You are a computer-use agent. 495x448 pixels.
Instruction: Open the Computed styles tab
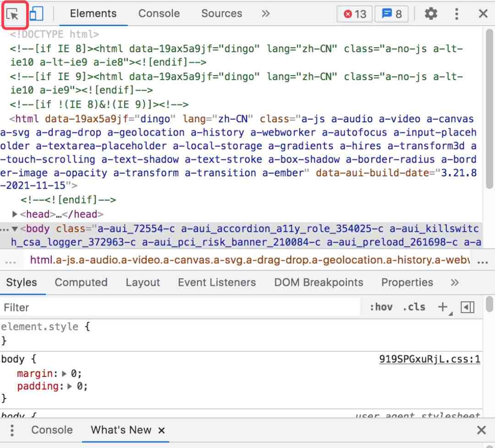point(81,282)
